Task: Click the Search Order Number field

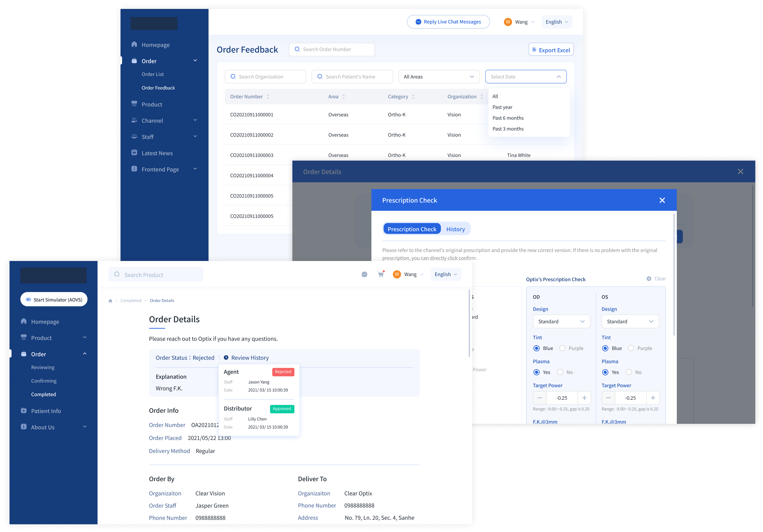Action: (x=332, y=49)
